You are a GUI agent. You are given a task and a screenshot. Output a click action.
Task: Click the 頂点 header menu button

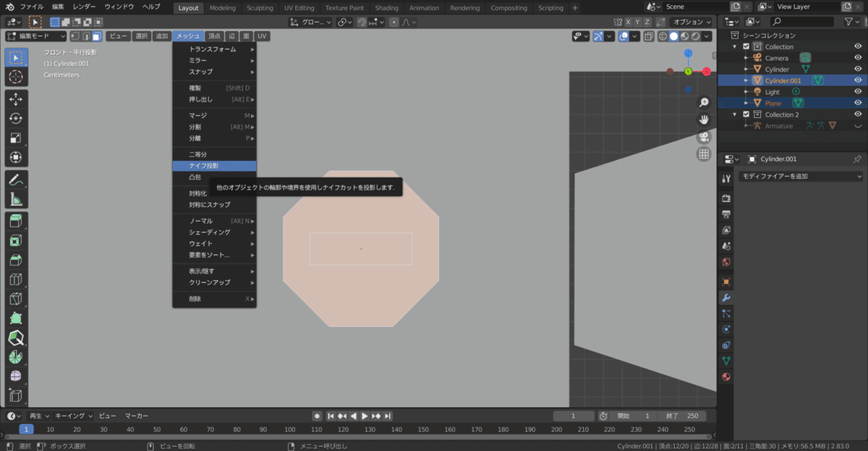click(214, 36)
